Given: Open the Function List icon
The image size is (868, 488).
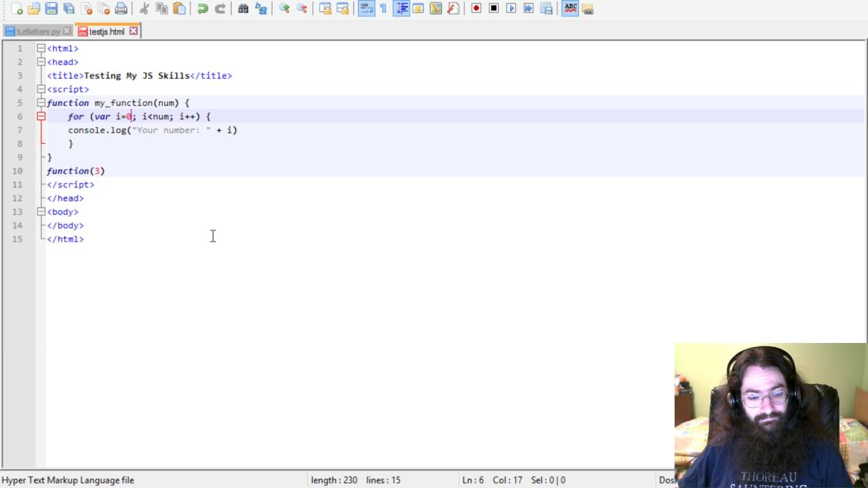Looking at the screenshot, I should coord(453,9).
